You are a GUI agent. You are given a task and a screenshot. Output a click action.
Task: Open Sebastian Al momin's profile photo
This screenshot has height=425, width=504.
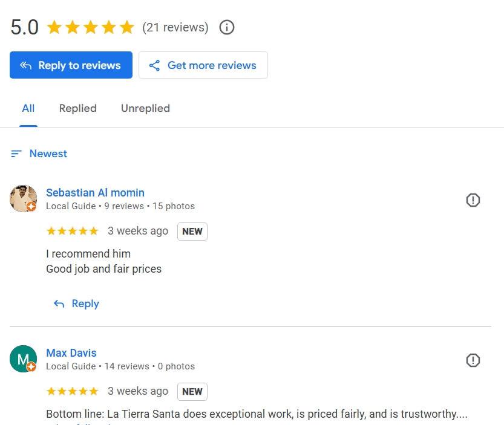(24, 198)
